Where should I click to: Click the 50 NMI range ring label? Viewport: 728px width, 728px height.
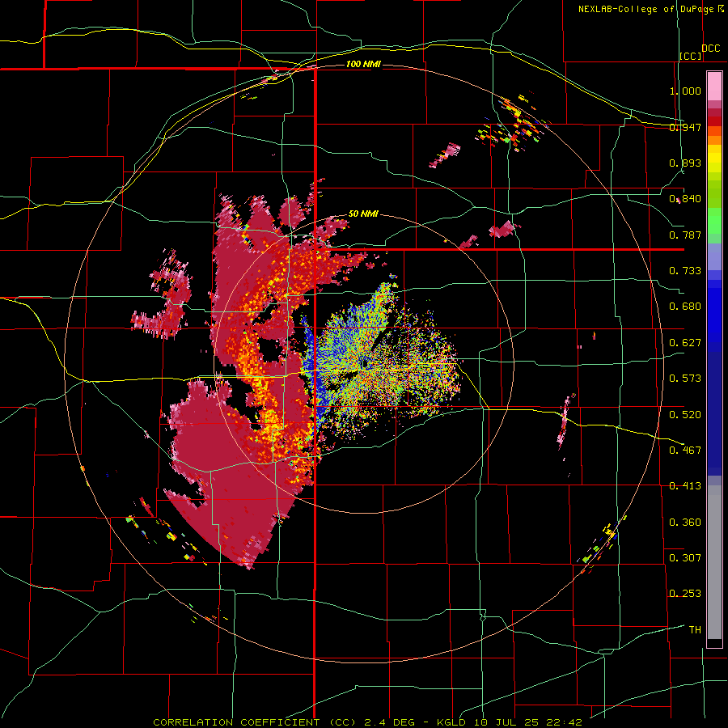tap(363, 214)
